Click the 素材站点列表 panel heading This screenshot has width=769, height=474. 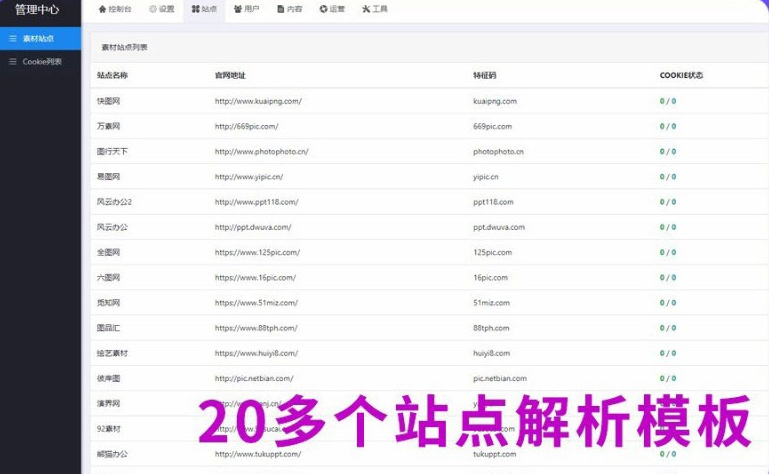pos(124,47)
